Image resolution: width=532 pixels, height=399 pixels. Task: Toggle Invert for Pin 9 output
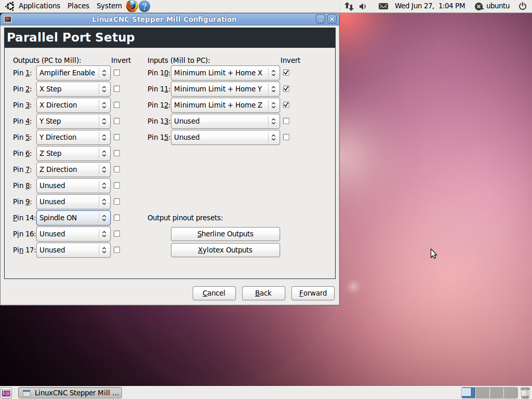(x=117, y=202)
